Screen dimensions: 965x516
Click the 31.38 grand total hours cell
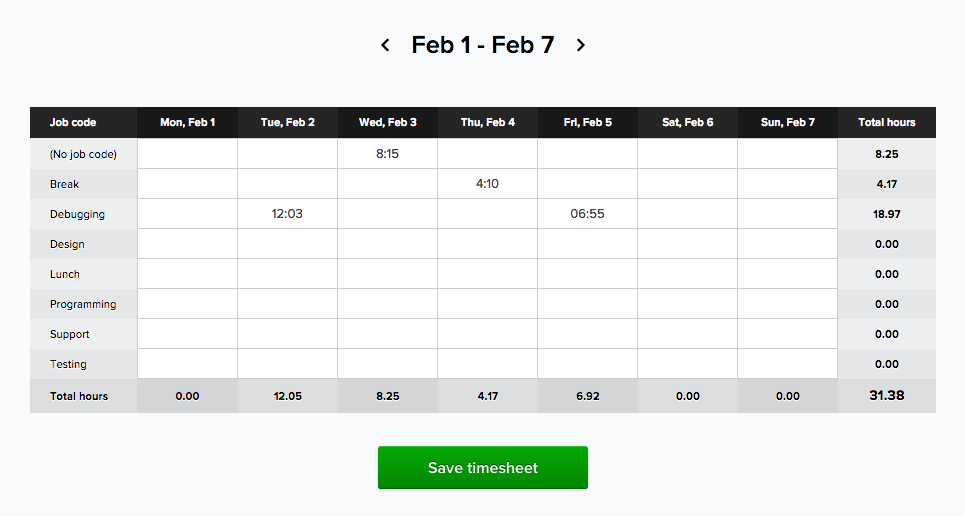tap(886, 395)
